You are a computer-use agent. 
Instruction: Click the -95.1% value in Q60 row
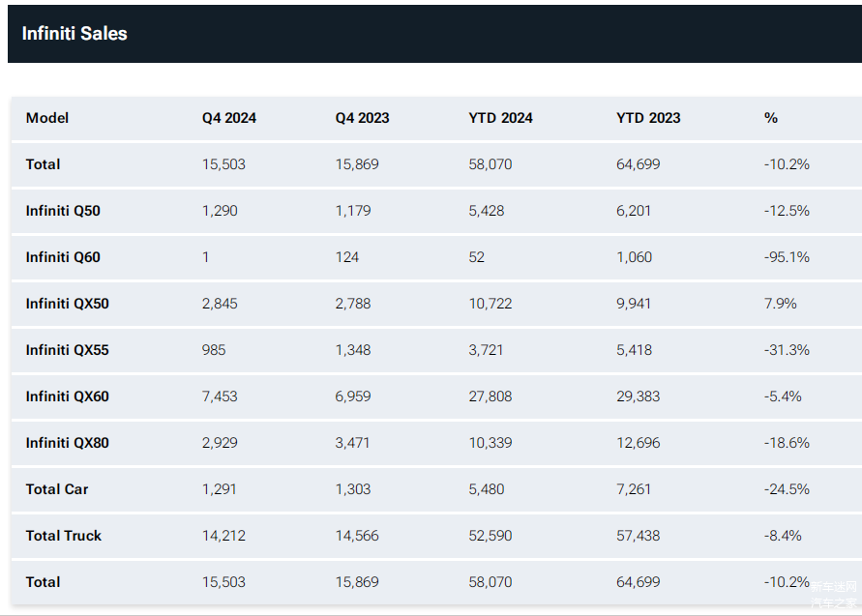(787, 257)
